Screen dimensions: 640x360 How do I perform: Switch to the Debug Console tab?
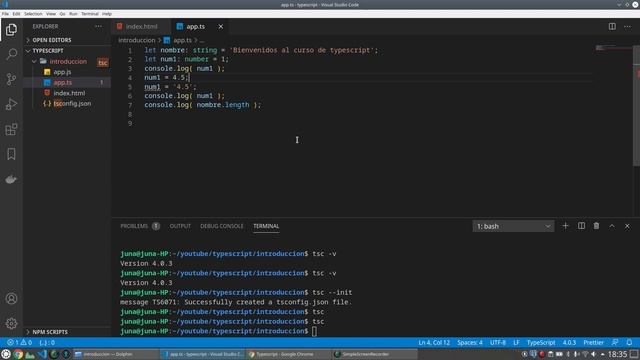pyautogui.click(x=222, y=226)
